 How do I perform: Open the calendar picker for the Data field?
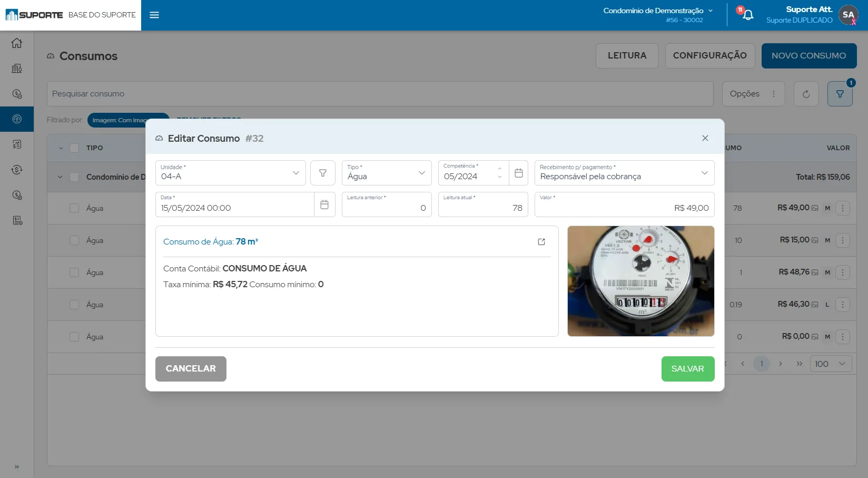324,204
